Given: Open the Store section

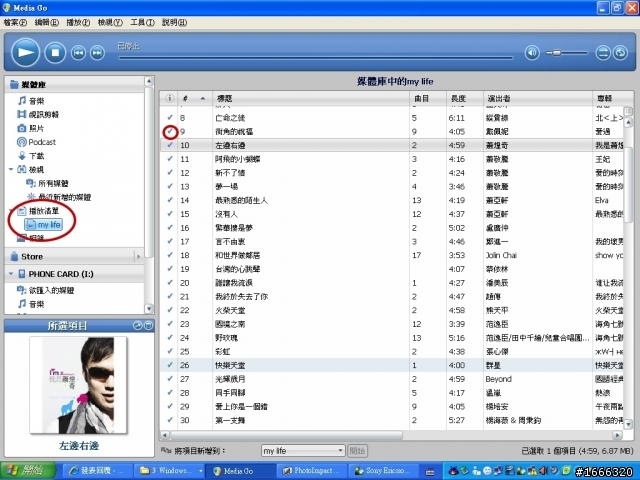Looking at the screenshot, I should click(x=32, y=257).
